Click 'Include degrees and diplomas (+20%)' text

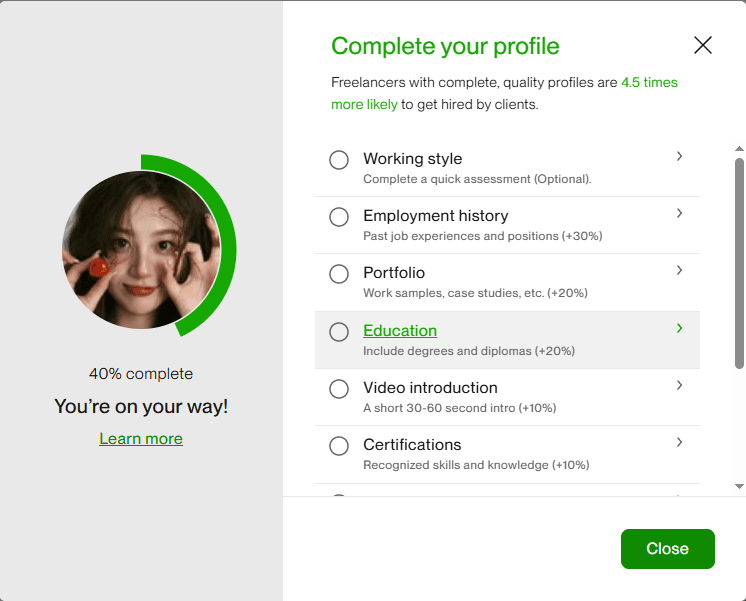click(x=469, y=351)
